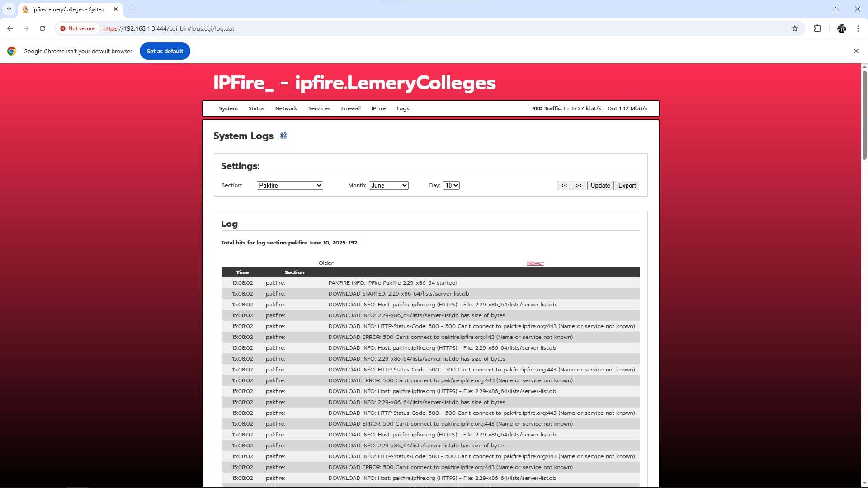Click the Settings: heading
Image resolution: width=868 pixels, height=488 pixels.
coord(240,166)
